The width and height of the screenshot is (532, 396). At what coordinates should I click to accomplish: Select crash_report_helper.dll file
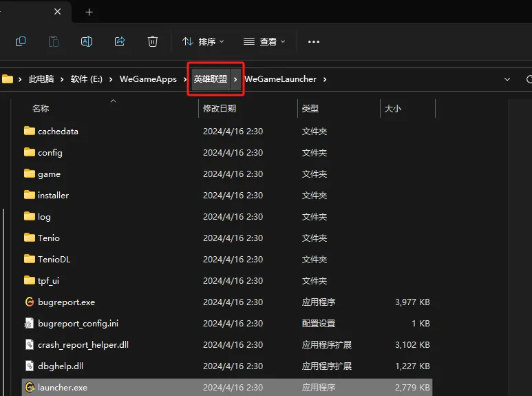227,345
